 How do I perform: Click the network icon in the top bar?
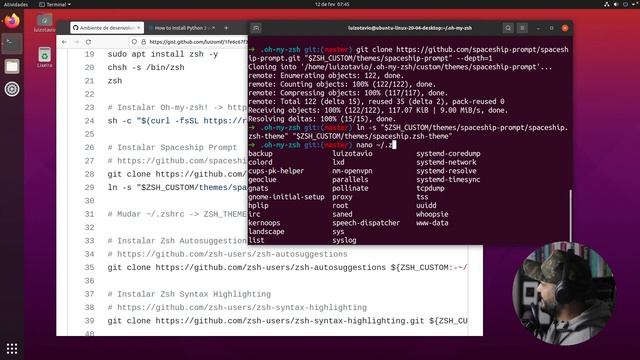coord(607,4)
